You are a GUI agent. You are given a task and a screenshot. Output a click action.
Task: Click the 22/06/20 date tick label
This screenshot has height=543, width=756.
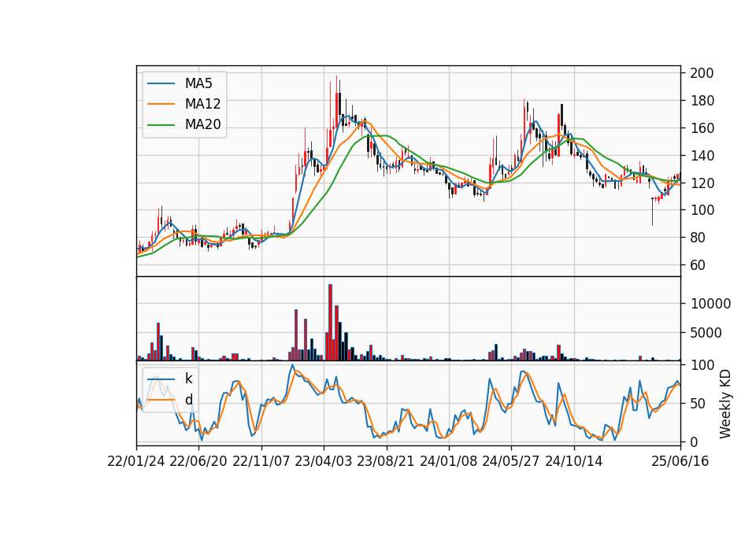point(198,462)
